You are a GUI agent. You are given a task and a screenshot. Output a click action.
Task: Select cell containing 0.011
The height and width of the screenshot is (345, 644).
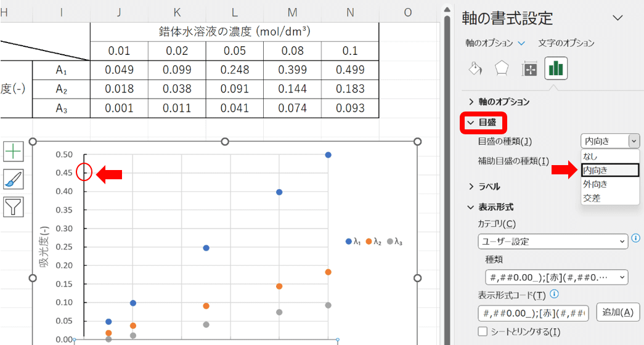177,108
